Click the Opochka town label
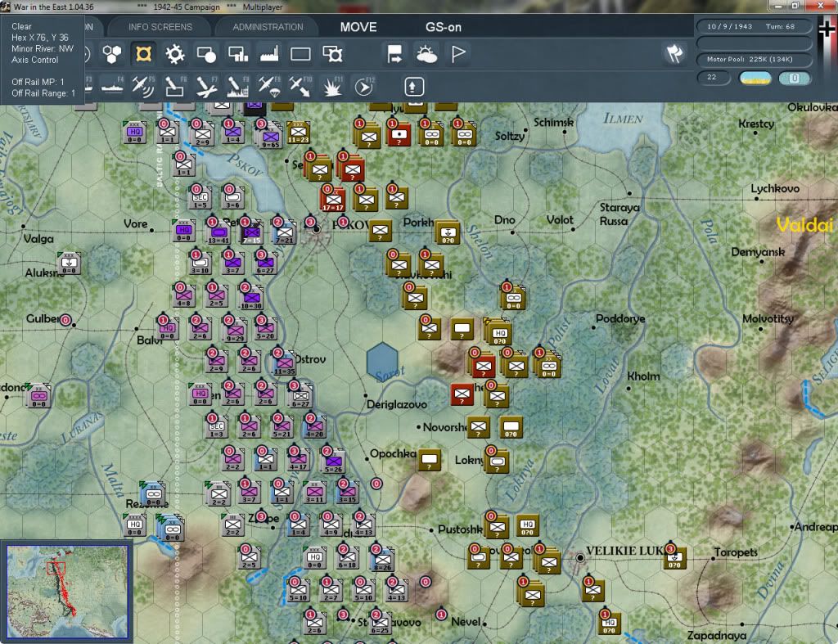Viewport: 838px width, 644px height. (393, 453)
